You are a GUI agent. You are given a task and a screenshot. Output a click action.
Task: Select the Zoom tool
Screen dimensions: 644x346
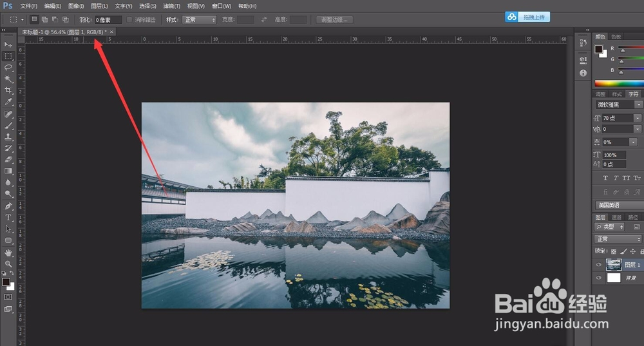click(x=8, y=264)
